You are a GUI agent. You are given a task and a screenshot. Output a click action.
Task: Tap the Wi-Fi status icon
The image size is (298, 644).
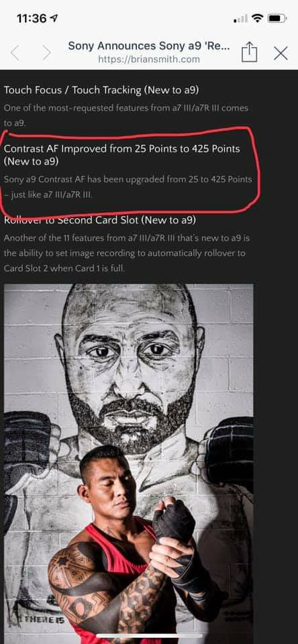(x=258, y=18)
